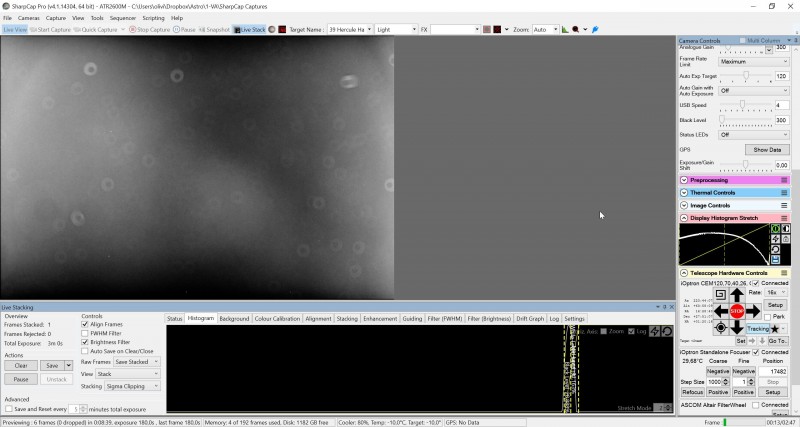The height and width of the screenshot is (427, 800).
Task: Toggle the Log checkbox in histogram panel
Action: pos(631,331)
